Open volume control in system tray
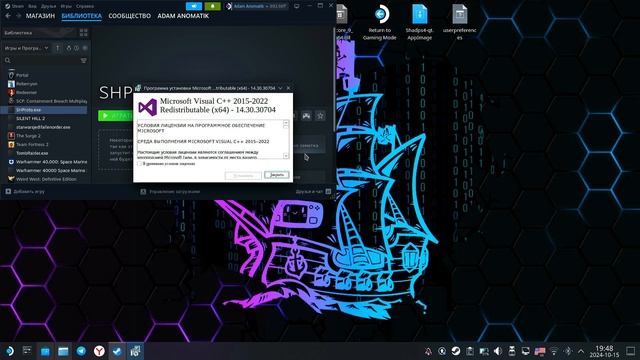Screen dimensions: 640x360 [498, 351]
